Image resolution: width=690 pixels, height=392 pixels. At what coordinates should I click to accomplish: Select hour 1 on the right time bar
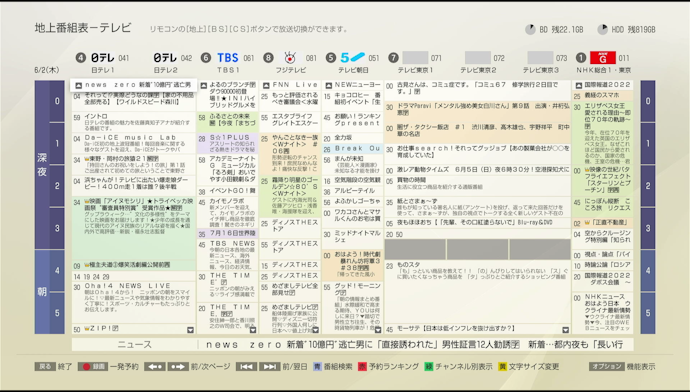pos(648,143)
